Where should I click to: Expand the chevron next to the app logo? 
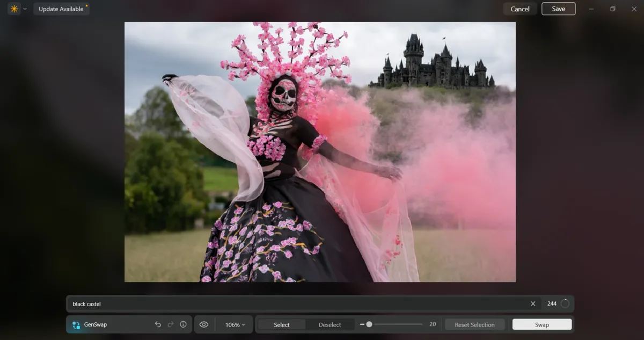24,9
